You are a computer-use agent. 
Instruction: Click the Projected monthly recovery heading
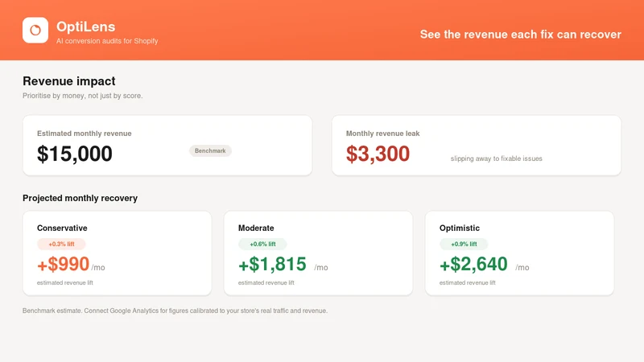pyautogui.click(x=80, y=198)
